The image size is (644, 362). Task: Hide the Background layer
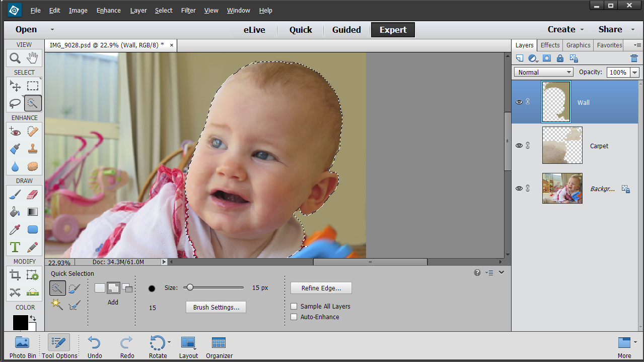coord(519,188)
